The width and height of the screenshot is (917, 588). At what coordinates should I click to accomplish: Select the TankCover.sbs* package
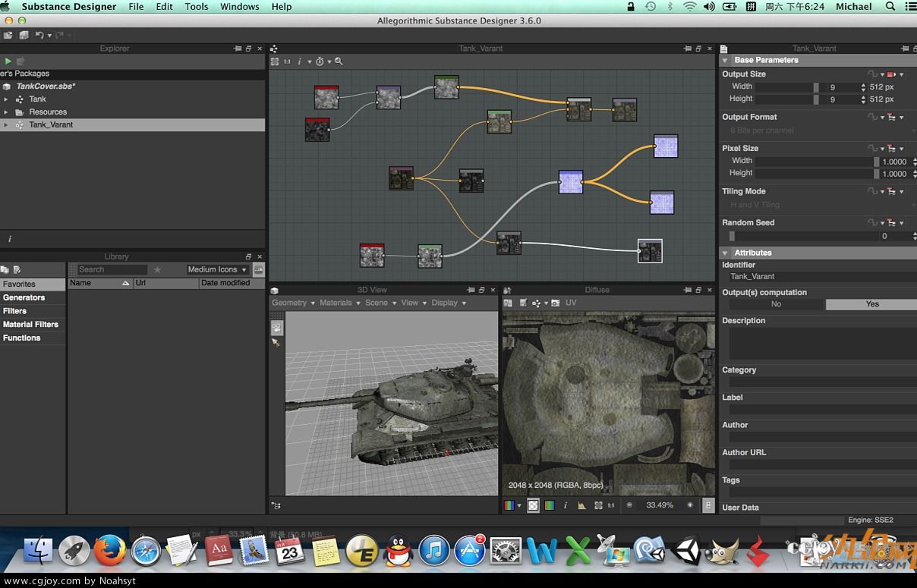click(x=46, y=86)
